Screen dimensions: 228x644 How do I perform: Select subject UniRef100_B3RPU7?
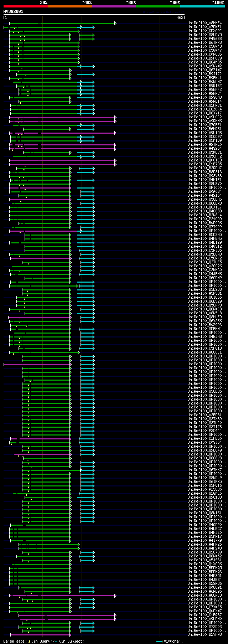click(204, 168)
